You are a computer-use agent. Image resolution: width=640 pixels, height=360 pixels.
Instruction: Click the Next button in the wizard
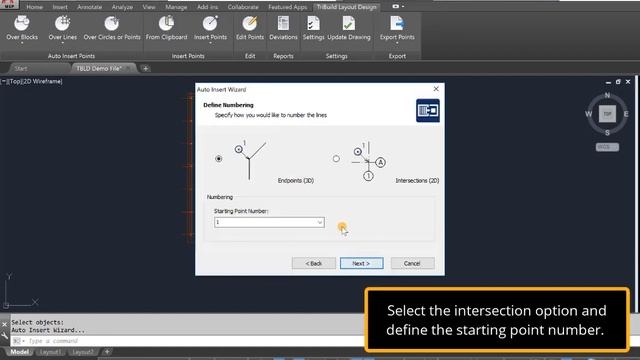(x=362, y=263)
